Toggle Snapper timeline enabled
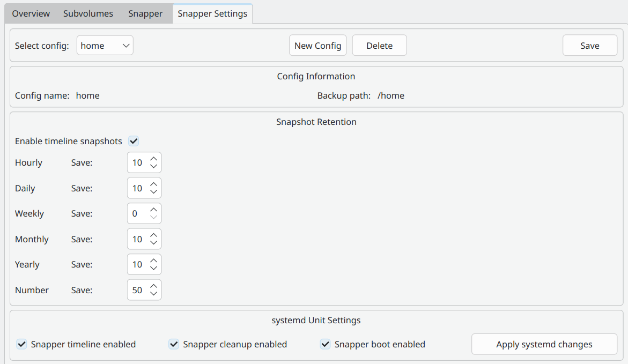This screenshot has height=364, width=628. [x=21, y=344]
